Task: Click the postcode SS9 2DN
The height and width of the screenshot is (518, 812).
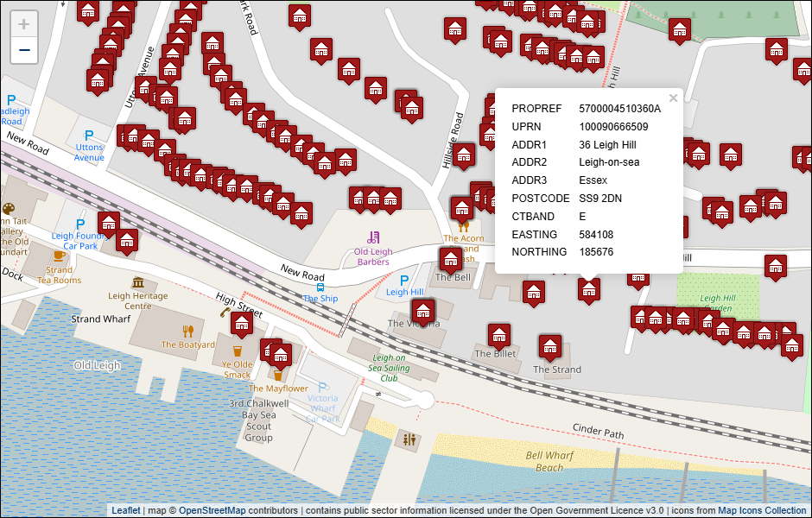Action: tap(600, 199)
